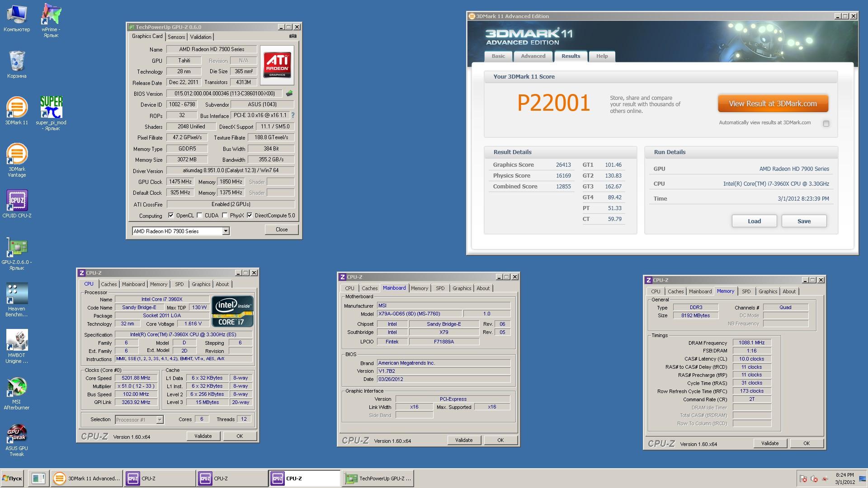The height and width of the screenshot is (488, 868).
Task: Launch CPUID CPU-Z desktop shortcut
Action: [x=17, y=204]
